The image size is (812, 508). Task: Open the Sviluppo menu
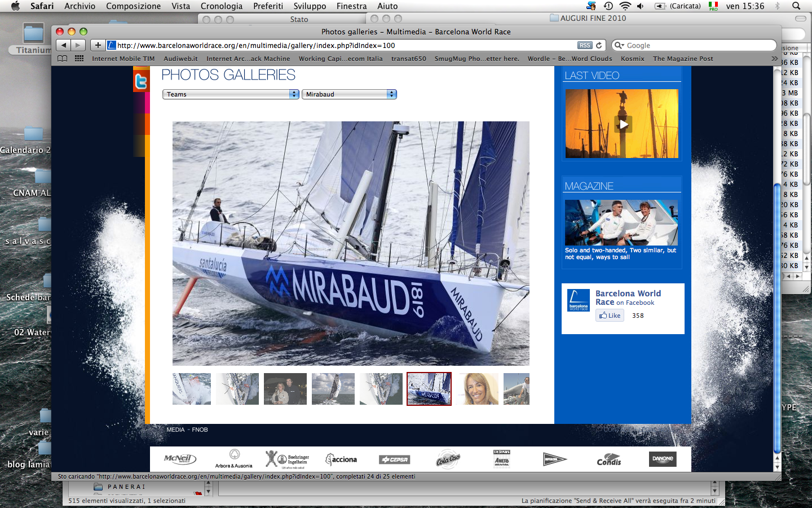310,6
